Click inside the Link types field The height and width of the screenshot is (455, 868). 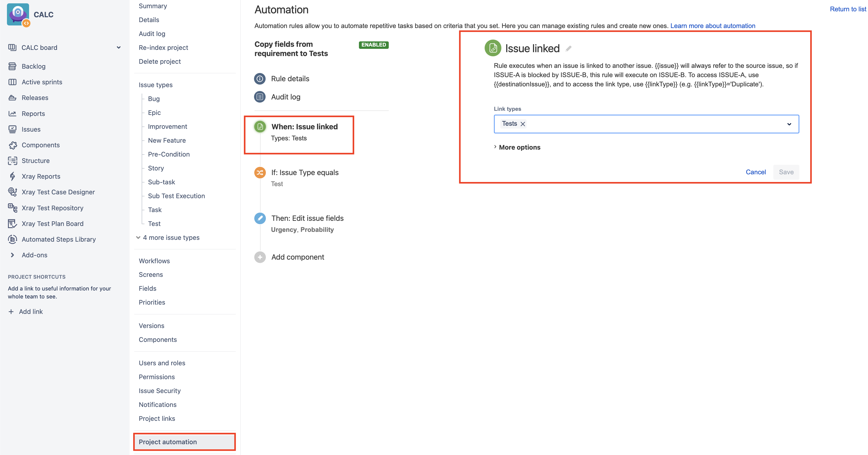click(646, 124)
